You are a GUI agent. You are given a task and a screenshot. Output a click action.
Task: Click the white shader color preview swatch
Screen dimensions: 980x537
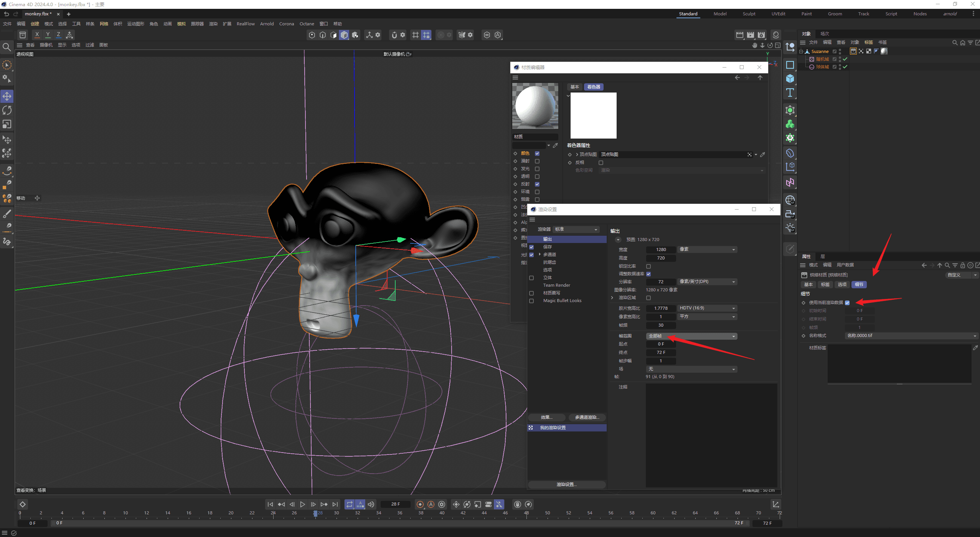[x=593, y=116]
